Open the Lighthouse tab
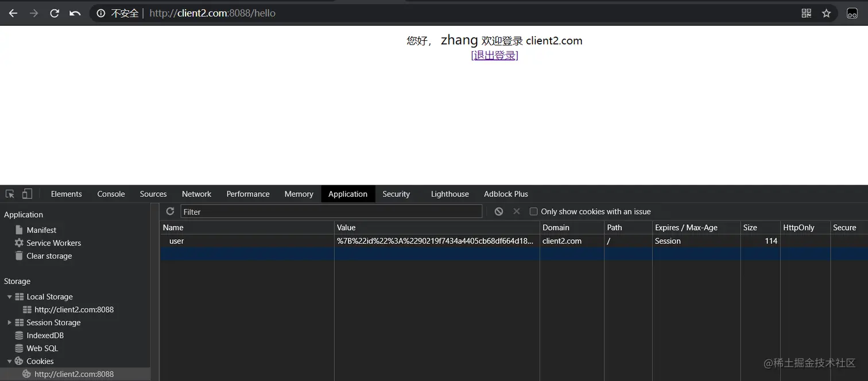The width and height of the screenshot is (868, 381). tap(449, 194)
